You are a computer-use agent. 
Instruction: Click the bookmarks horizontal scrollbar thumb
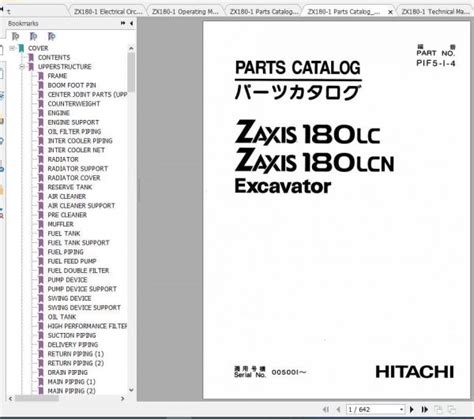[x=37, y=398]
